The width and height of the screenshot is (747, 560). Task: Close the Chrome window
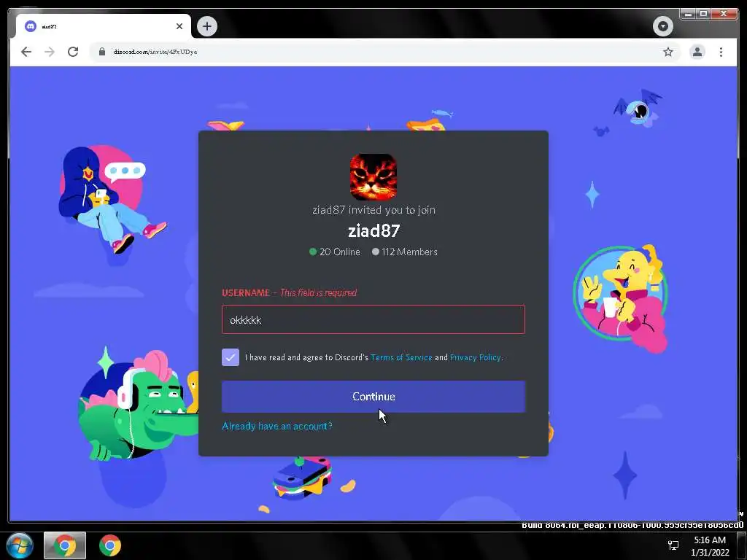click(724, 14)
